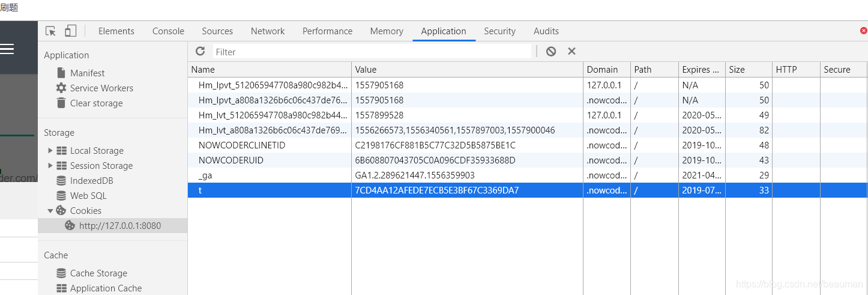This screenshot has height=295, width=868.
Task: Select the NOWCODERCLINETID cookie row
Action: coord(527,145)
